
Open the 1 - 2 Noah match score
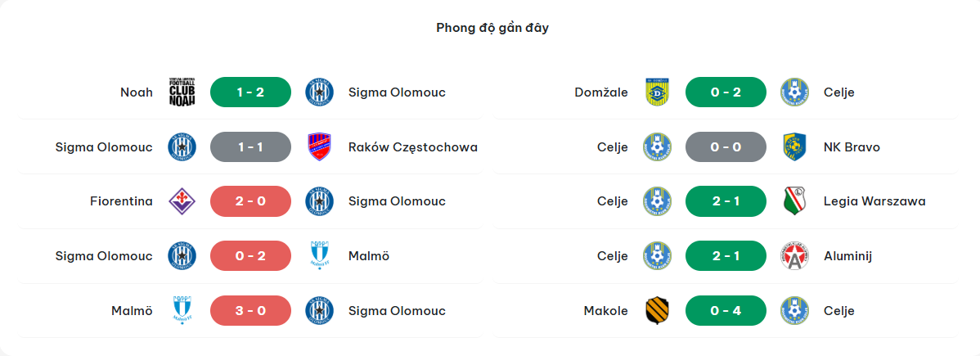250,92
